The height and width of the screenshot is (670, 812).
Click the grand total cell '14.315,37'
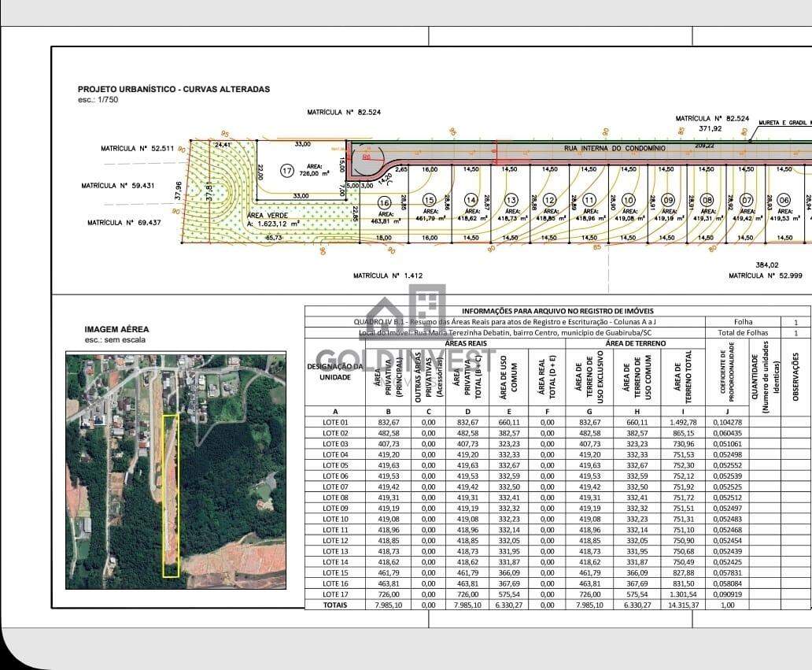tap(683, 605)
